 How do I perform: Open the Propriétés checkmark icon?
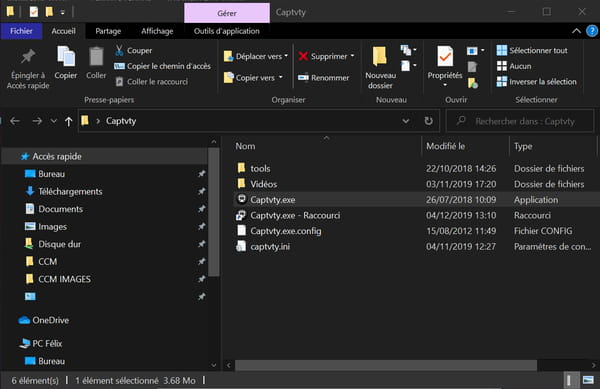(445, 57)
